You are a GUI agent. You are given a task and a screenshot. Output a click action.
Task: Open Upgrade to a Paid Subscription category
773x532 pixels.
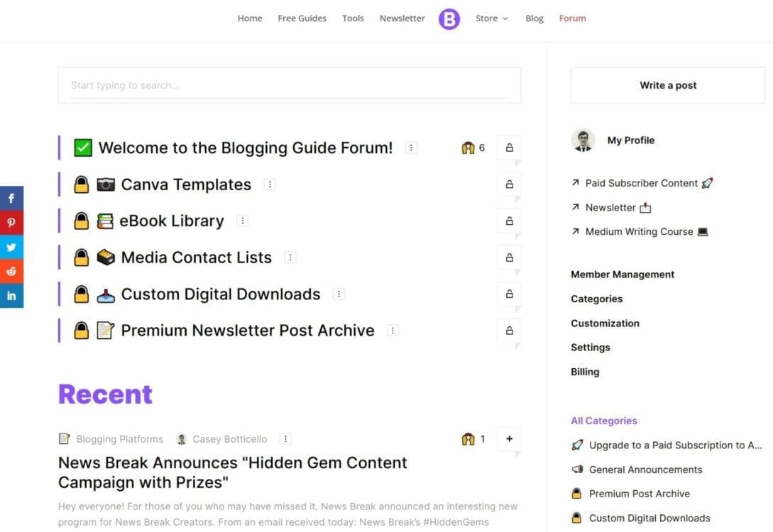(675, 445)
